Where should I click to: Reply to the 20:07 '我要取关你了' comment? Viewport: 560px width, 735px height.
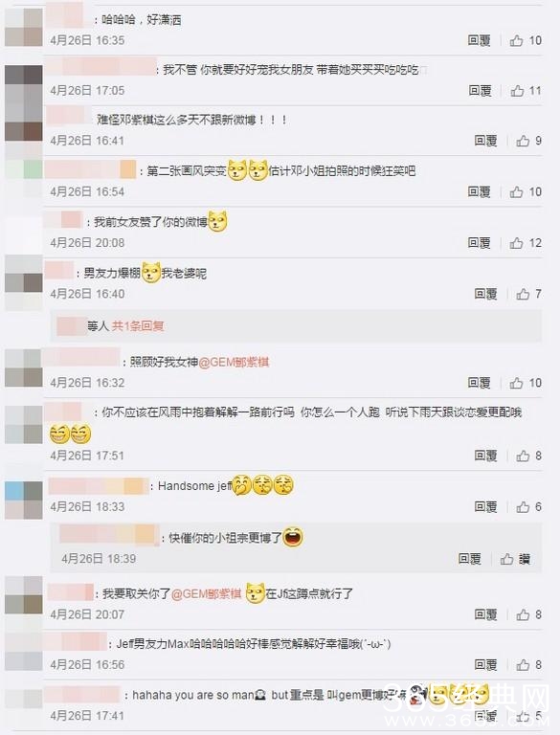click(x=485, y=614)
